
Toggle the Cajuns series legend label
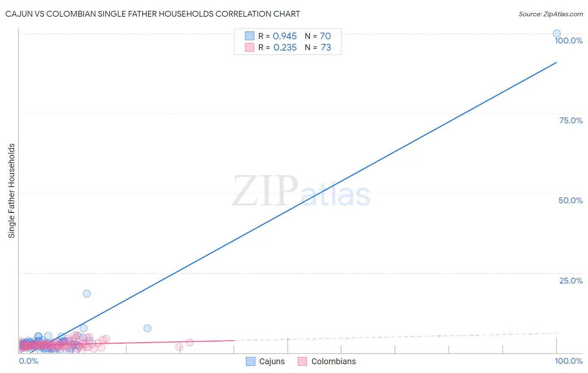click(272, 361)
